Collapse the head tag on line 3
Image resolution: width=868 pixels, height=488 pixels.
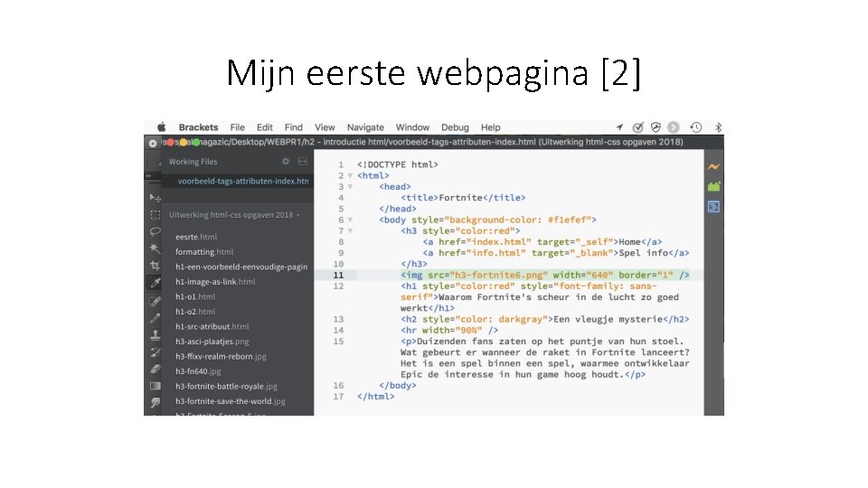coord(350,187)
